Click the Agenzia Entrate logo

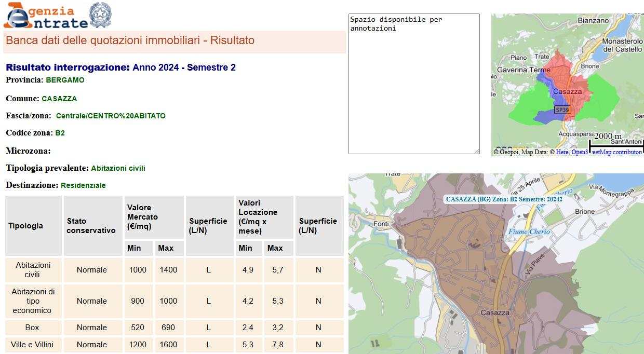click(x=46, y=16)
